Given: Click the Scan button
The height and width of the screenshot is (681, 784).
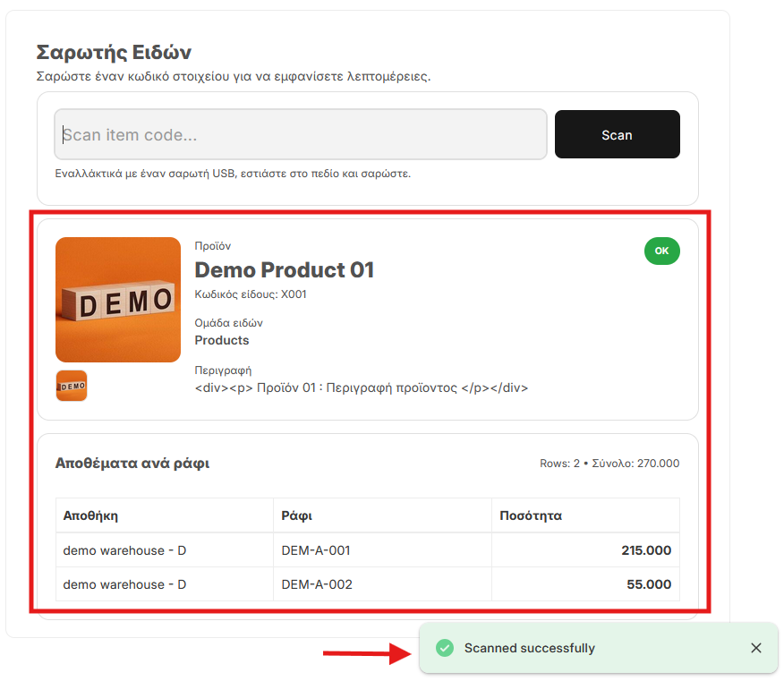Looking at the screenshot, I should (x=617, y=135).
